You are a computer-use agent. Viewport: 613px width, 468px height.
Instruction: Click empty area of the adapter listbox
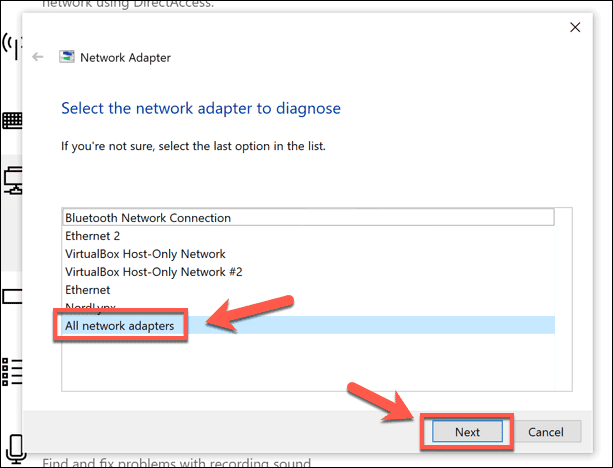pyautogui.click(x=308, y=362)
